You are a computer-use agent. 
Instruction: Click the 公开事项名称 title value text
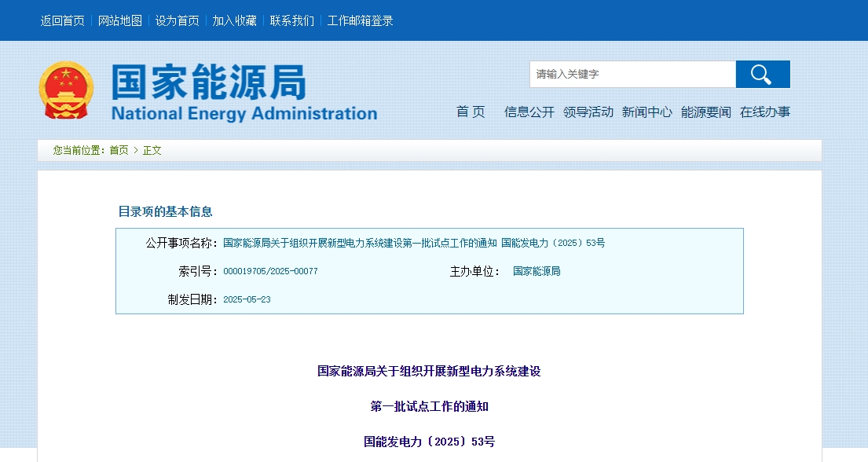click(x=414, y=244)
